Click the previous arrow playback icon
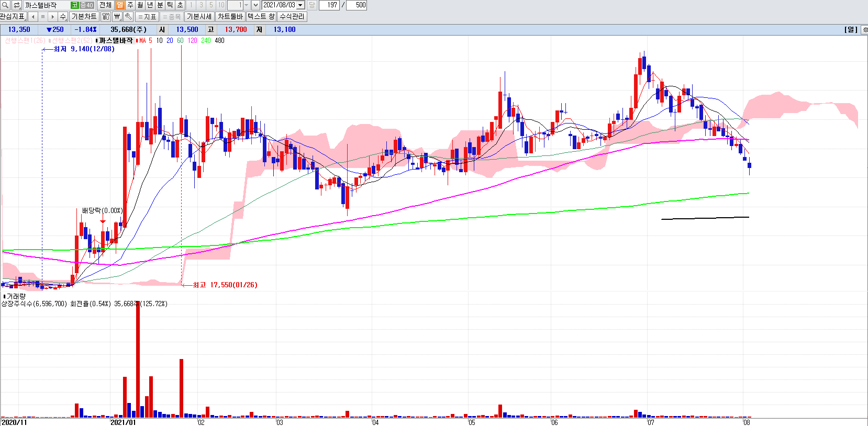The width and height of the screenshot is (868, 426). [x=33, y=17]
